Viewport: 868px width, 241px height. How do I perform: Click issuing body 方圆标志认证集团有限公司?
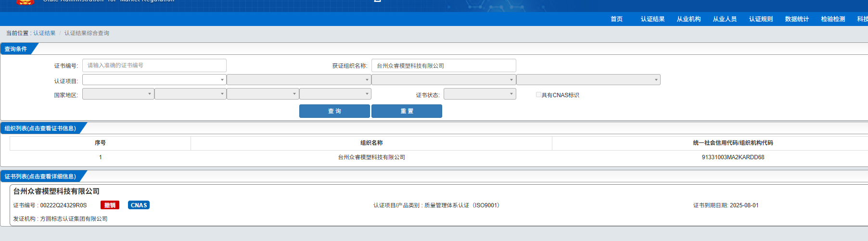(74, 219)
